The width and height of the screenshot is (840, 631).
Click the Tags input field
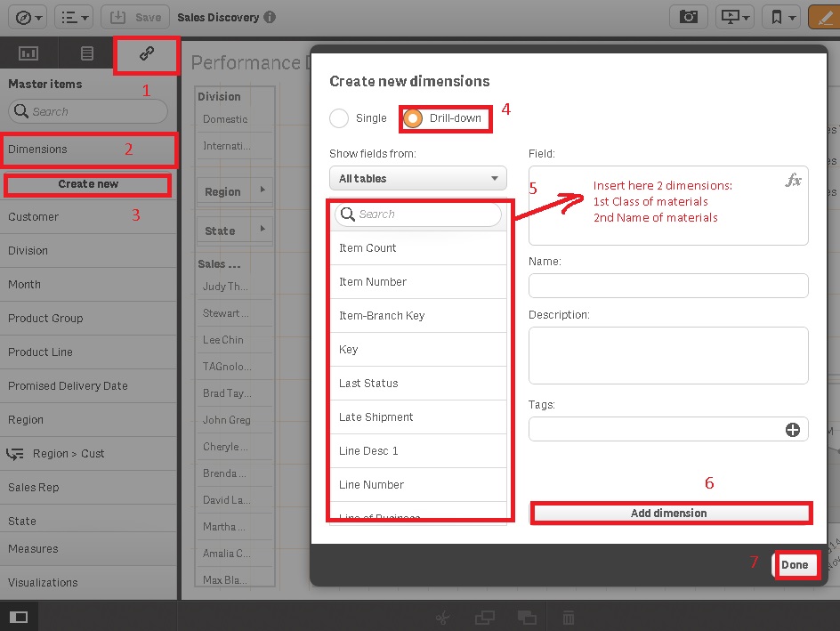click(668, 429)
